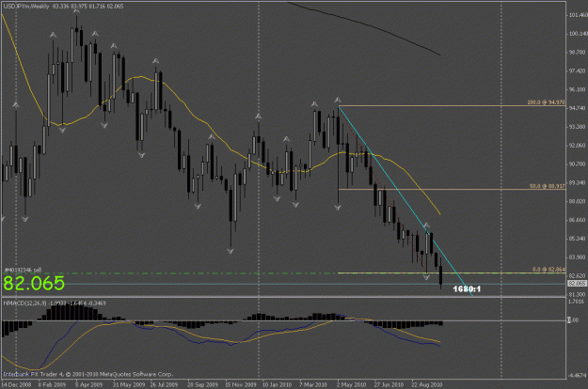
Task: Select the 22 Aug 2010 date label
Action: (427, 384)
